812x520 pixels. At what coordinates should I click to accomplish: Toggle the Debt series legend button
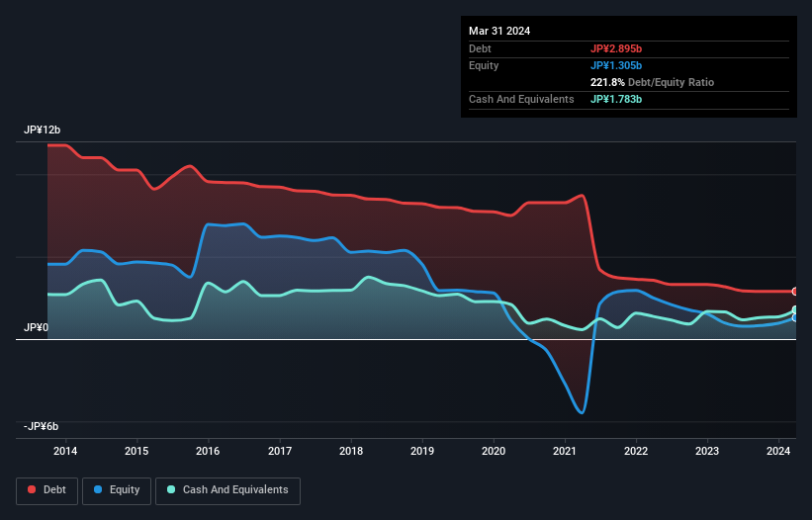click(x=47, y=490)
